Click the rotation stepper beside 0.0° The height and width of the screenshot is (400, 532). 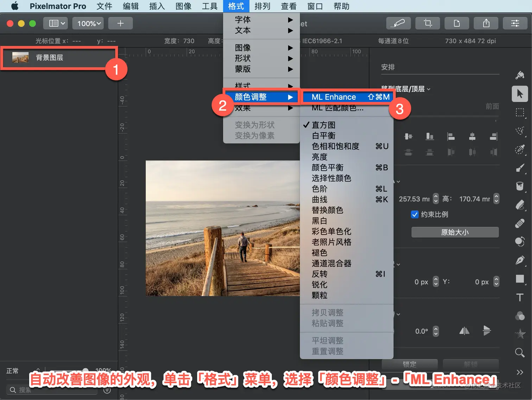point(436,331)
